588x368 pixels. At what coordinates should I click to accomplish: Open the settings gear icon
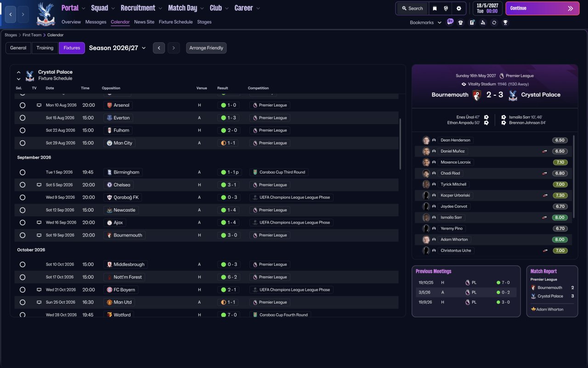click(x=458, y=8)
